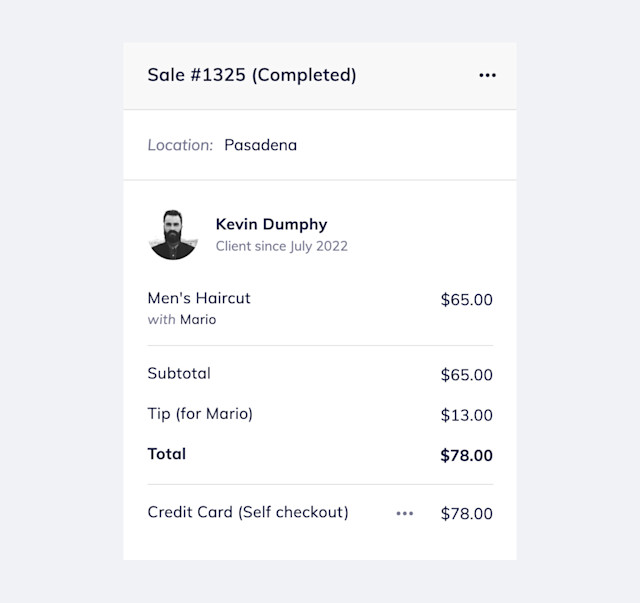
Task: Click the Client since July 2022 text
Action: click(282, 246)
